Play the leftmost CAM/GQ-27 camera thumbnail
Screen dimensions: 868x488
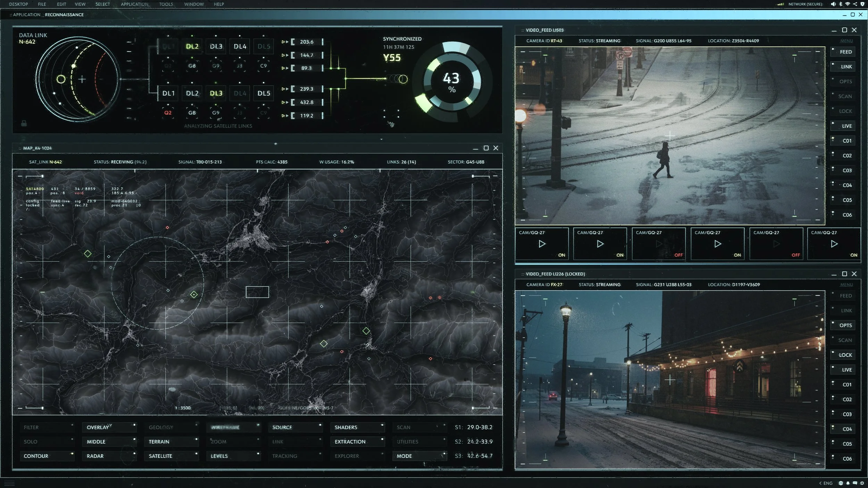point(542,244)
